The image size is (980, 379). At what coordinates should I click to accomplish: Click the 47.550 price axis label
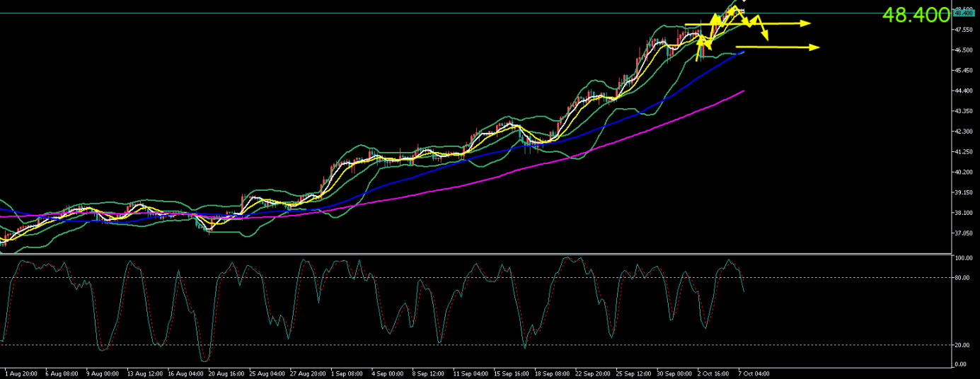(964, 30)
